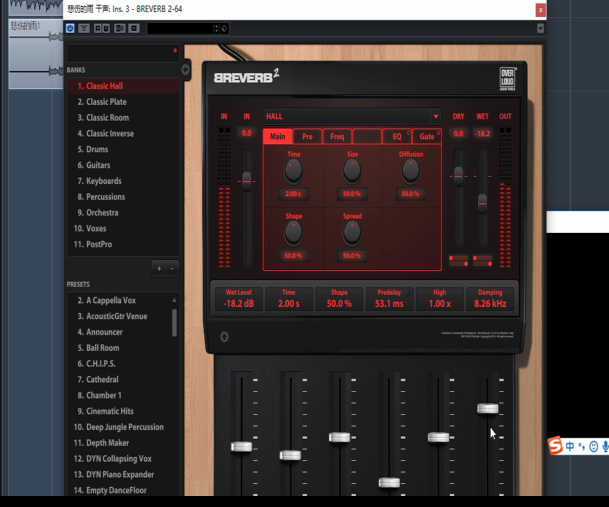The height and width of the screenshot is (507, 609).
Task: Click the A/B settings compare icon
Action: (x=120, y=28)
